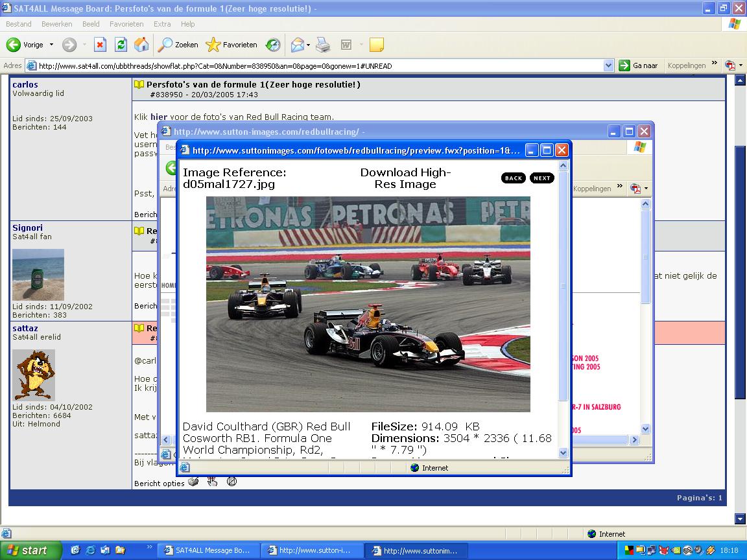Open Help menu
This screenshot has width=747, height=560.
[187, 24]
